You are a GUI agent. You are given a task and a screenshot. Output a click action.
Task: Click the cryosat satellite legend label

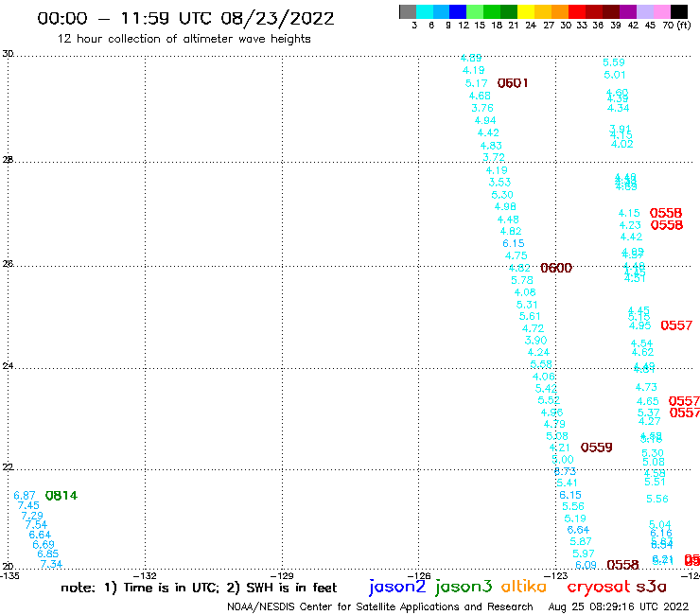click(599, 588)
